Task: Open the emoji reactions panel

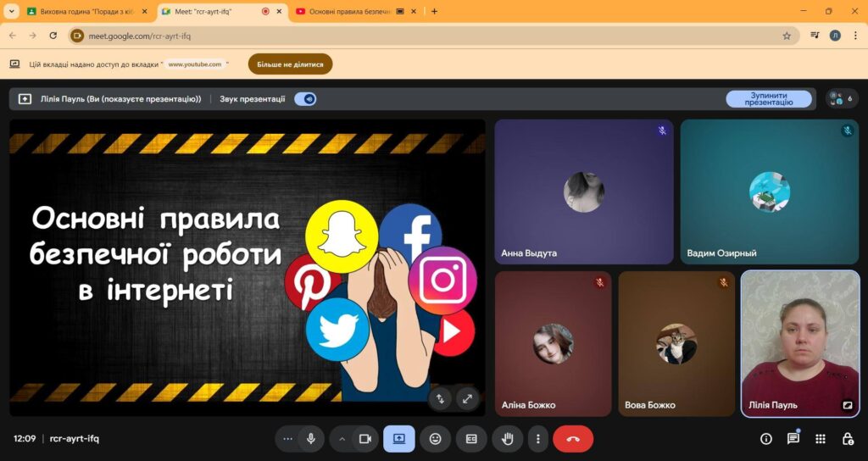Action: point(436,439)
